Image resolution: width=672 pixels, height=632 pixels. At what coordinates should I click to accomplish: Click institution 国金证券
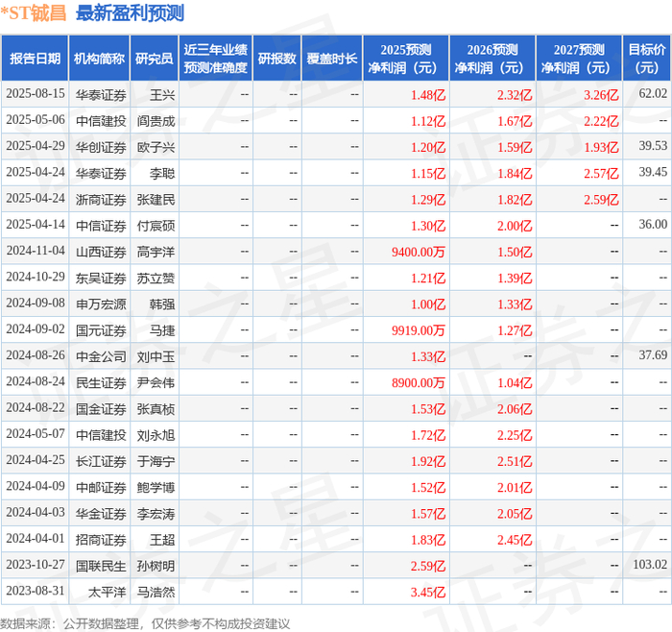(x=101, y=408)
